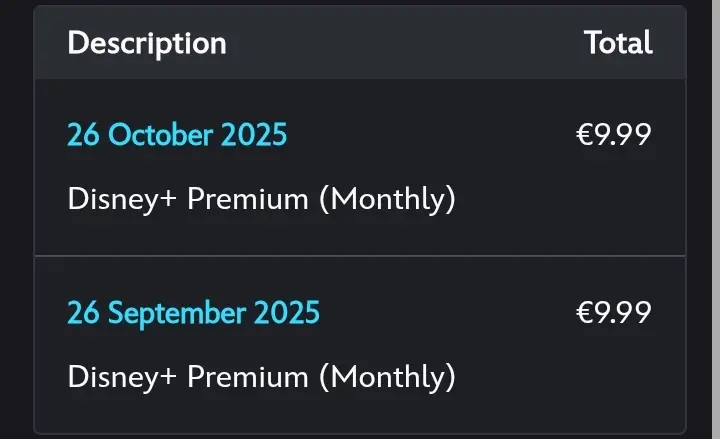The image size is (720, 439).
Task: Click the vertical scrollbar on right edge
Action: click(716, 220)
